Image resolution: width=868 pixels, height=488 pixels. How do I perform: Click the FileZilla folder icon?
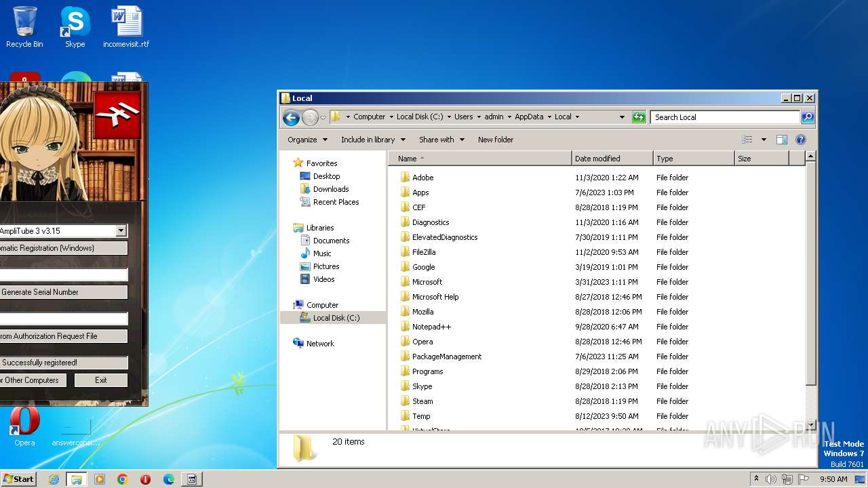tap(405, 252)
